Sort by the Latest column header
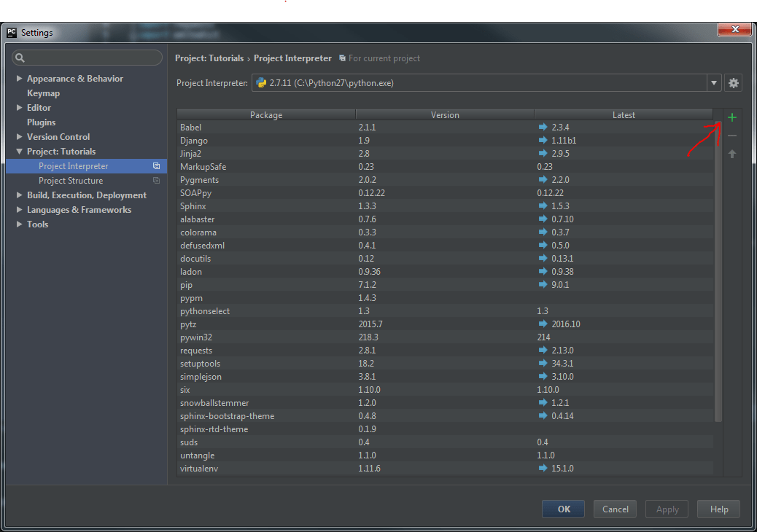The image size is (757, 532). point(624,115)
